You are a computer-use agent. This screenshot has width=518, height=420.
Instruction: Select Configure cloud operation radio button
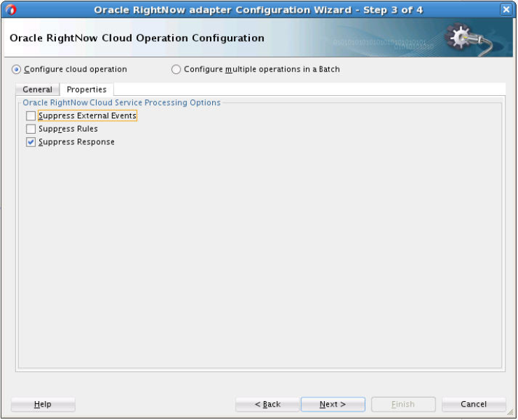(16, 69)
